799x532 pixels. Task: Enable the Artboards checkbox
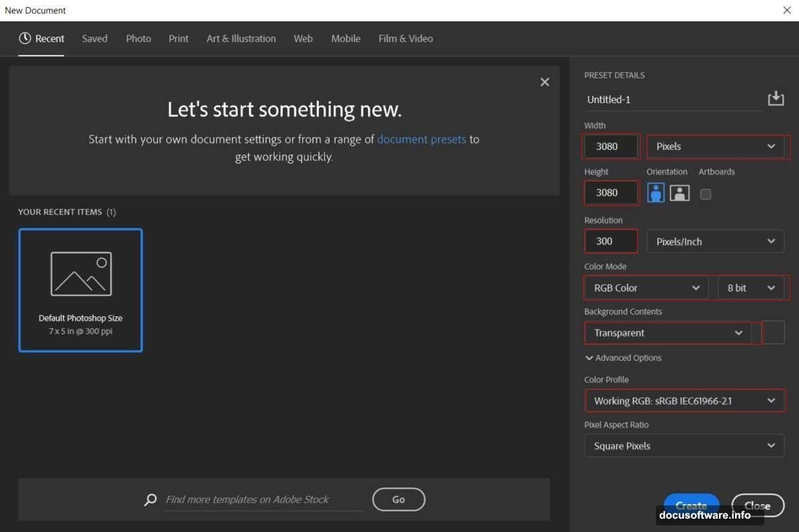(x=706, y=194)
